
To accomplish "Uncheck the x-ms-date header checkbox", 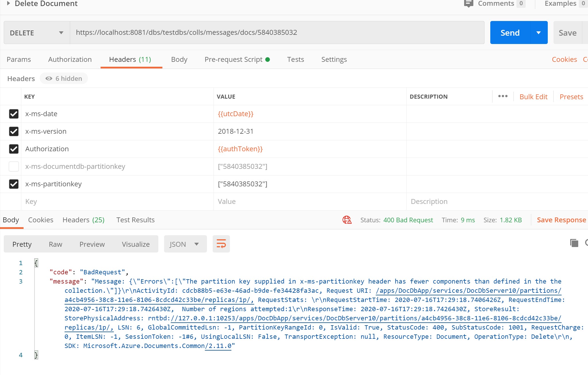I will [14, 114].
